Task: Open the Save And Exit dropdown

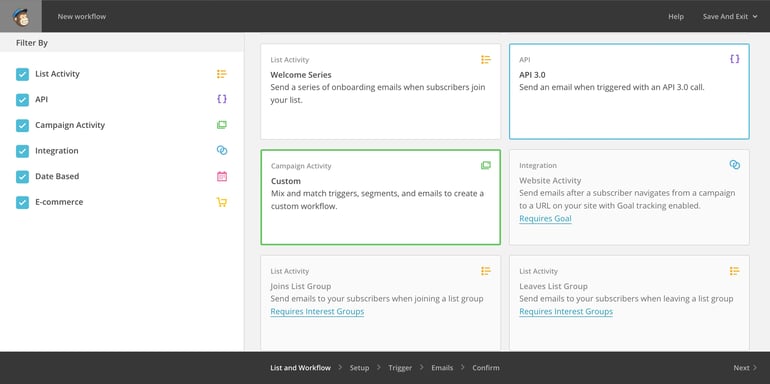Action: 730,17
